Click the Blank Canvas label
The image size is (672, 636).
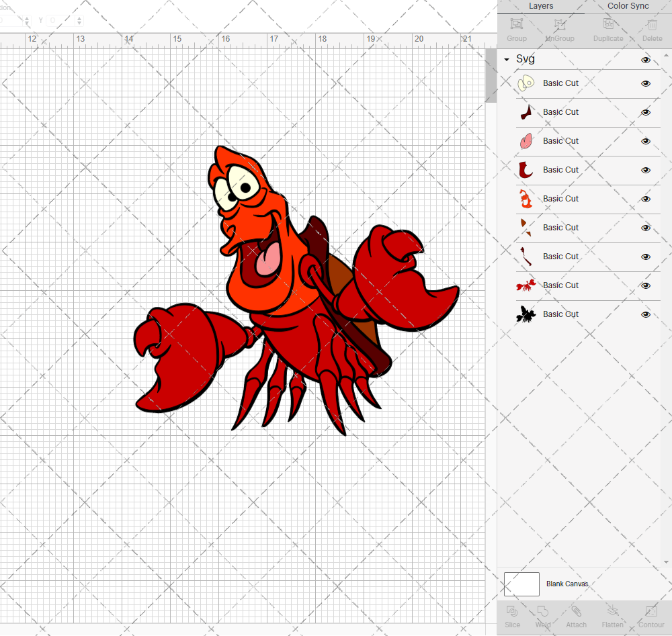[x=567, y=584]
